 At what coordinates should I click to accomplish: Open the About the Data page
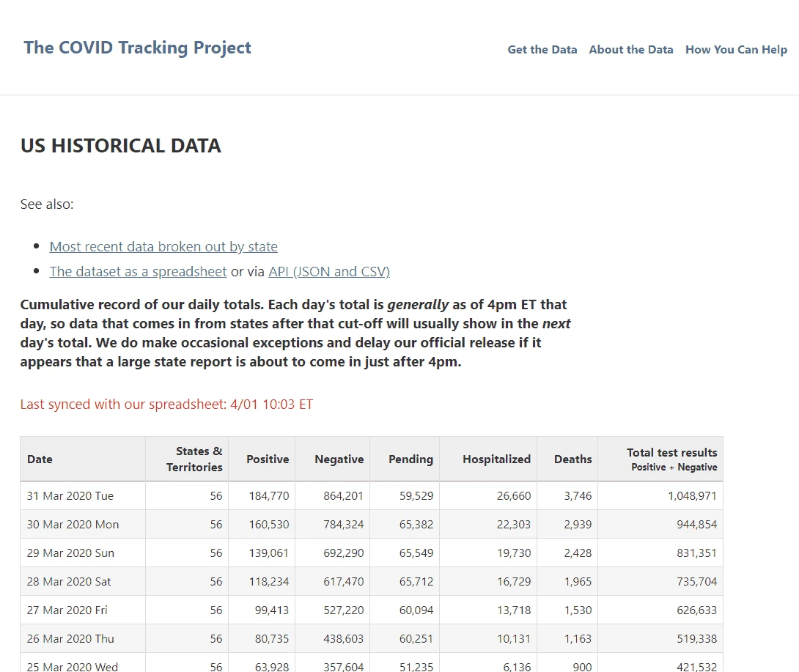pos(630,49)
